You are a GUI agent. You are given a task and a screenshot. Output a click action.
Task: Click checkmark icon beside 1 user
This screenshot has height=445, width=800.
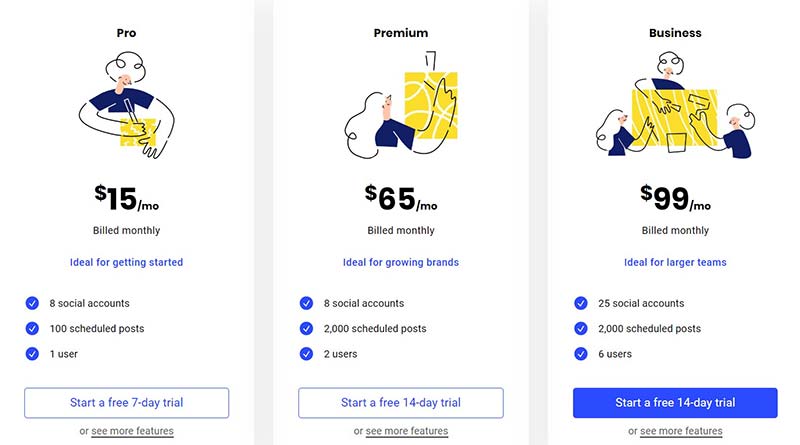(x=32, y=353)
